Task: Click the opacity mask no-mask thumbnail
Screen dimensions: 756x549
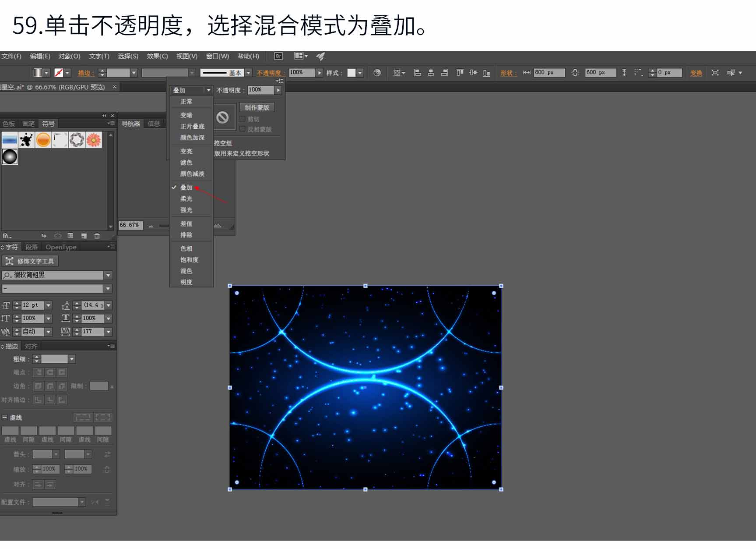Action: 223,117
